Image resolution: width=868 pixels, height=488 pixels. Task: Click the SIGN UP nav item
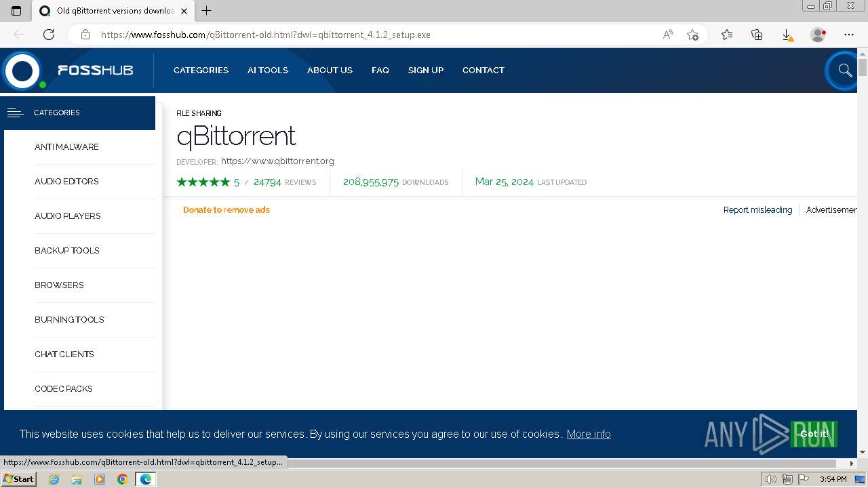426,70
